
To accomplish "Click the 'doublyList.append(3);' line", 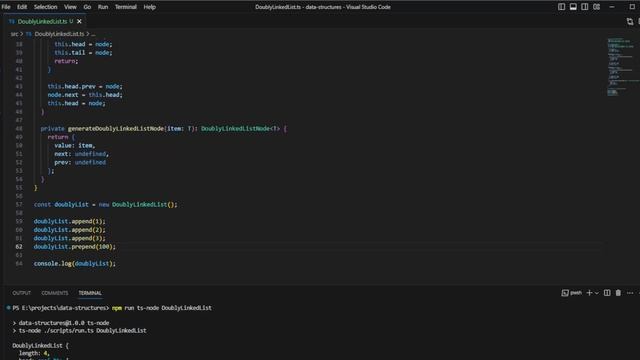I will pyautogui.click(x=69, y=238).
